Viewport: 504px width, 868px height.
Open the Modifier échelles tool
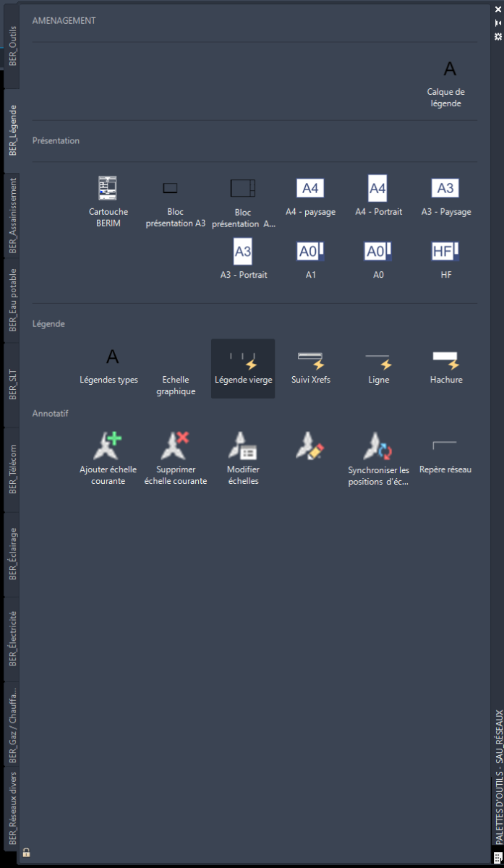tap(243, 459)
